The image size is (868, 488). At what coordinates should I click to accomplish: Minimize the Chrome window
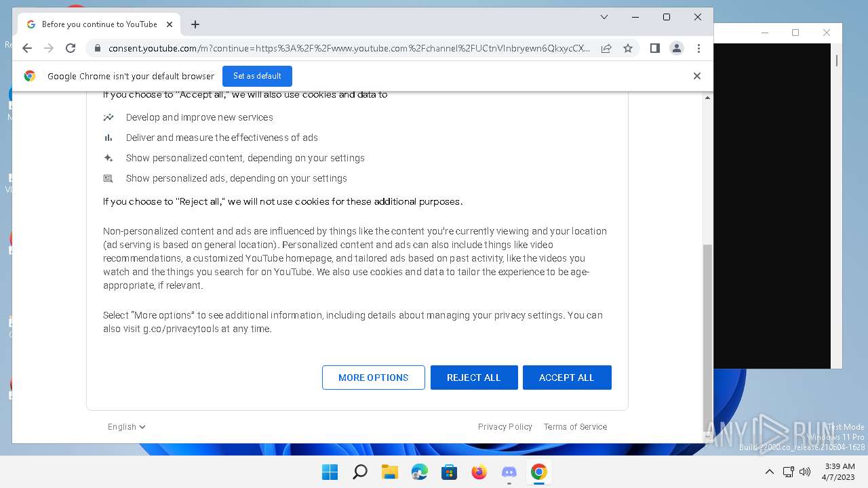coord(635,17)
